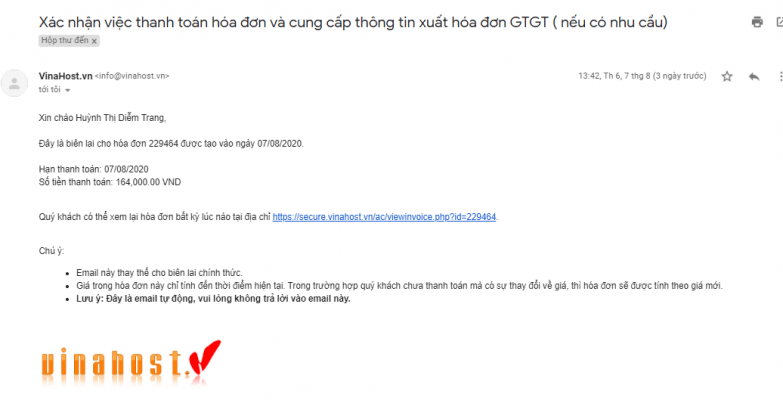Remove the 'Hộp thư đến' label
The height and width of the screenshot is (400, 783).
[x=94, y=41]
